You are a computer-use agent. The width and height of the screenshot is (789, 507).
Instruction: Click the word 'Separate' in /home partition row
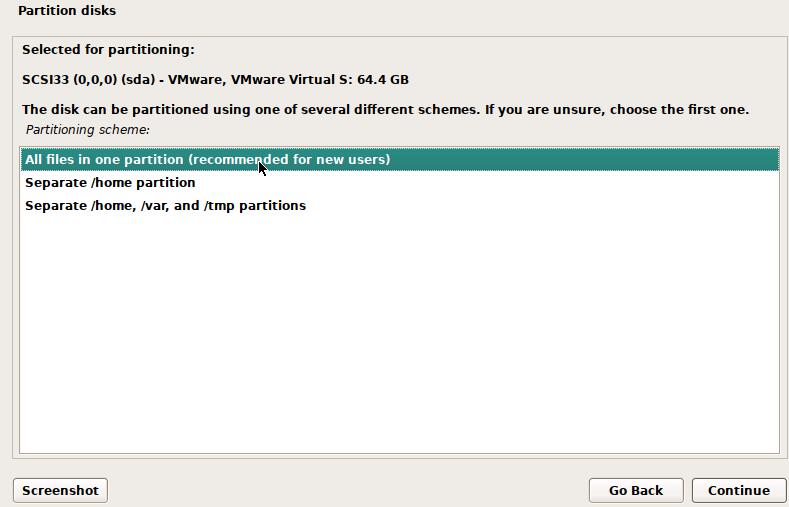tap(54, 183)
